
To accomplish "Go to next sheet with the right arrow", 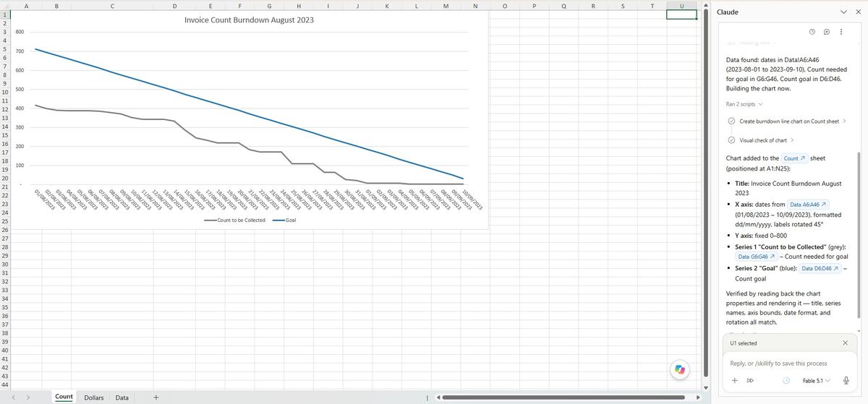I will [x=27, y=397].
